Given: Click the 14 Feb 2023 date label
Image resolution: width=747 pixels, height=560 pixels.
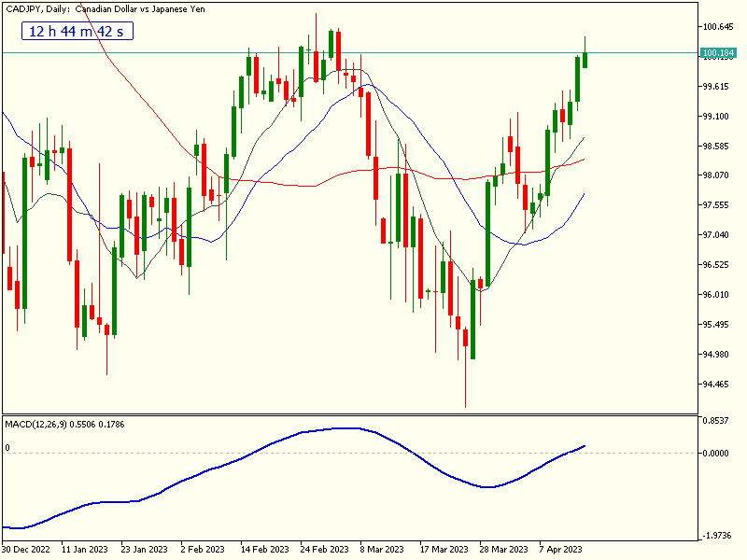Looking at the screenshot, I should 263,549.
